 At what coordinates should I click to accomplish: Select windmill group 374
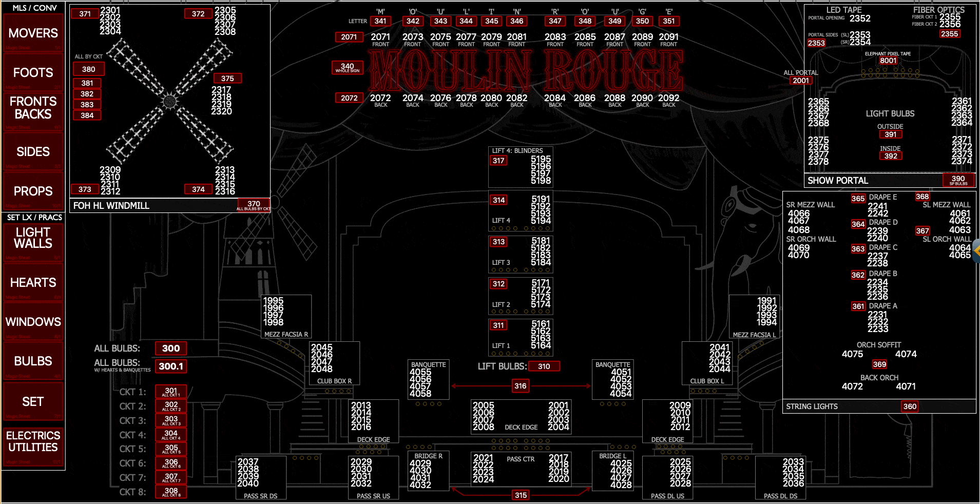(x=198, y=189)
